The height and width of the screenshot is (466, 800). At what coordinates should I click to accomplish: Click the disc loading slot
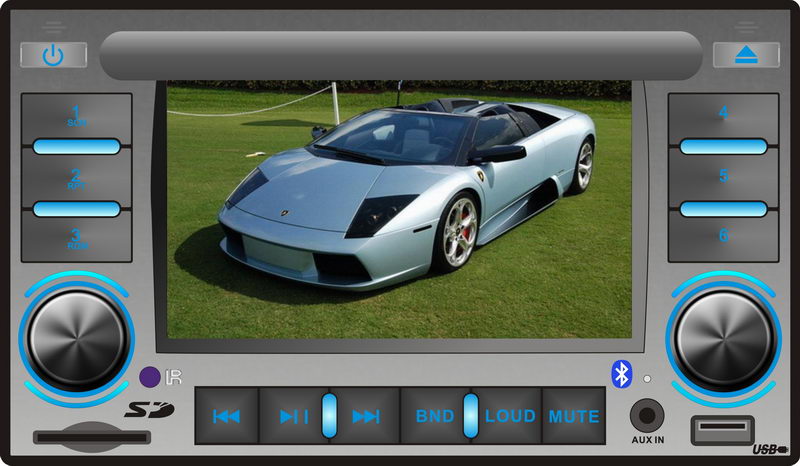click(x=401, y=55)
